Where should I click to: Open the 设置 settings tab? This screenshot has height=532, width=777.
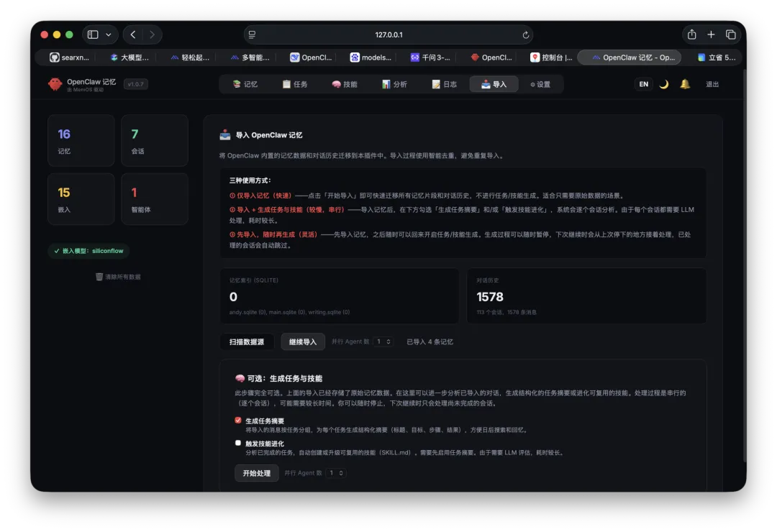pos(540,84)
